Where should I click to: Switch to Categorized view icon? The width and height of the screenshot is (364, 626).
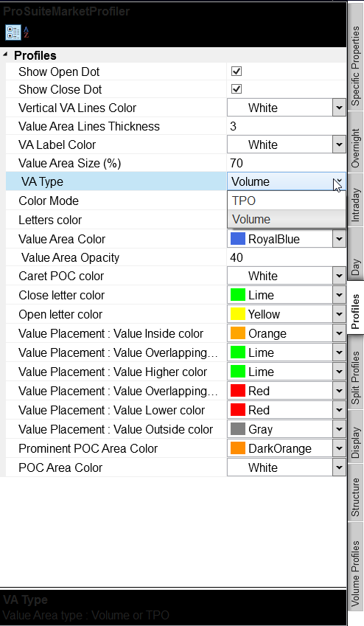pos(13,32)
